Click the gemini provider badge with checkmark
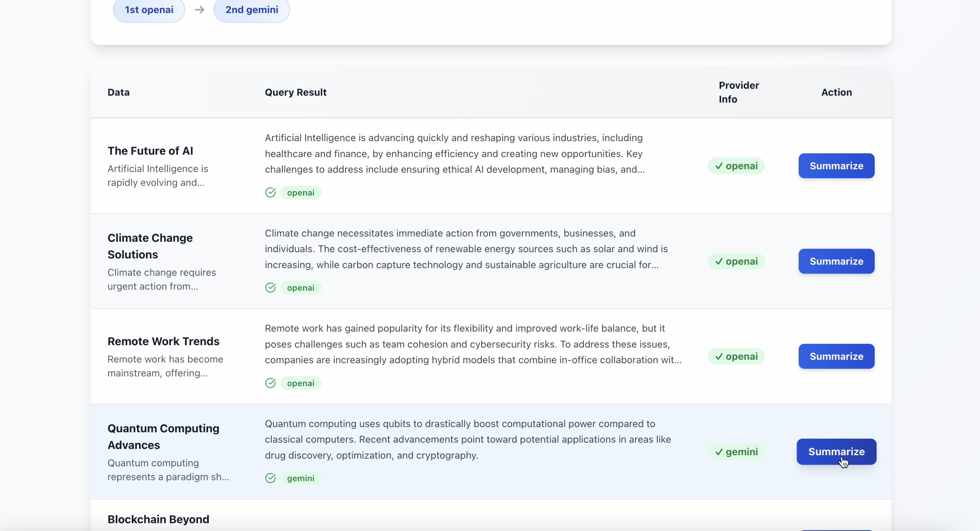The height and width of the screenshot is (531, 980). [736, 452]
